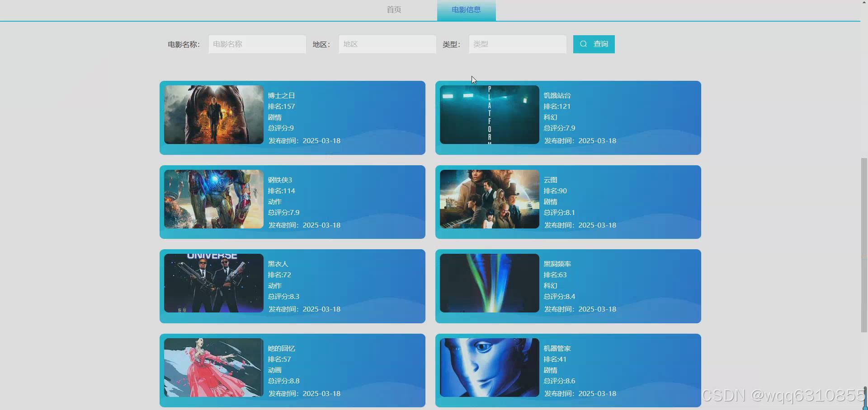Click the 总评分:8.3 score text

[x=283, y=297]
